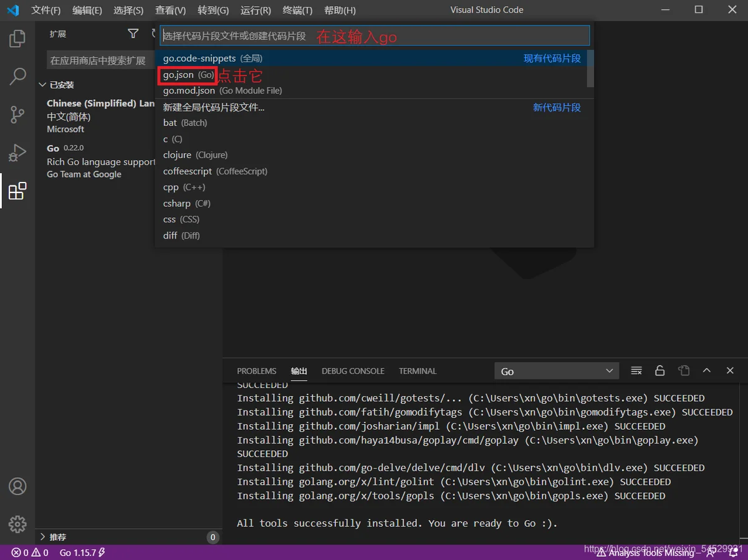Screen dimensions: 748x560
Task: Click the extensions filter funnel icon
Action: point(133,34)
